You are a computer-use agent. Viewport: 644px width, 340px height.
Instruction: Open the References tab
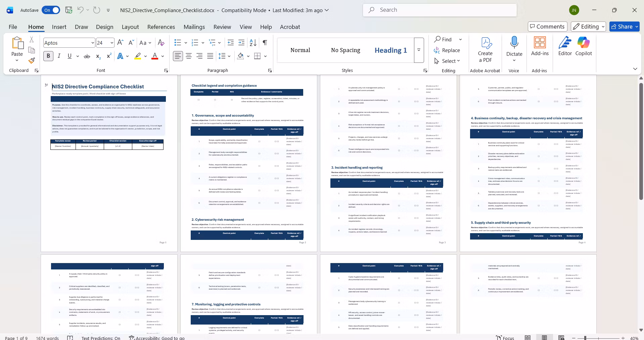point(161,27)
